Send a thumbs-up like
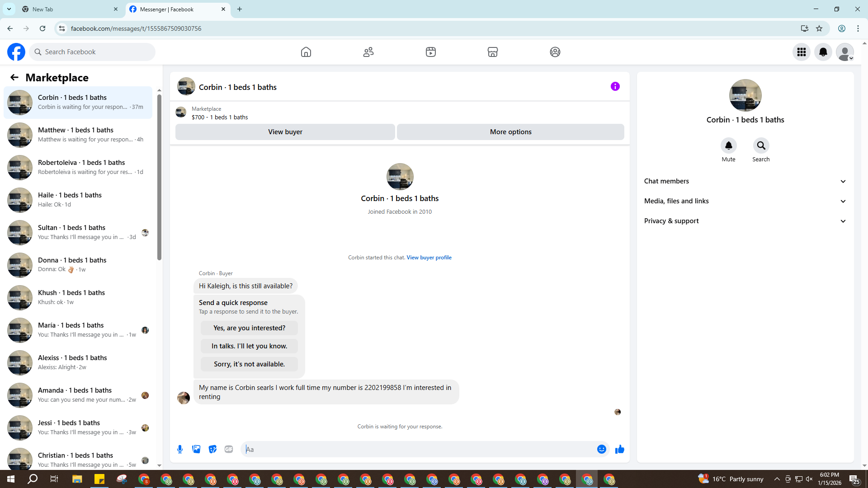This screenshot has width=868, height=488. pyautogui.click(x=620, y=449)
